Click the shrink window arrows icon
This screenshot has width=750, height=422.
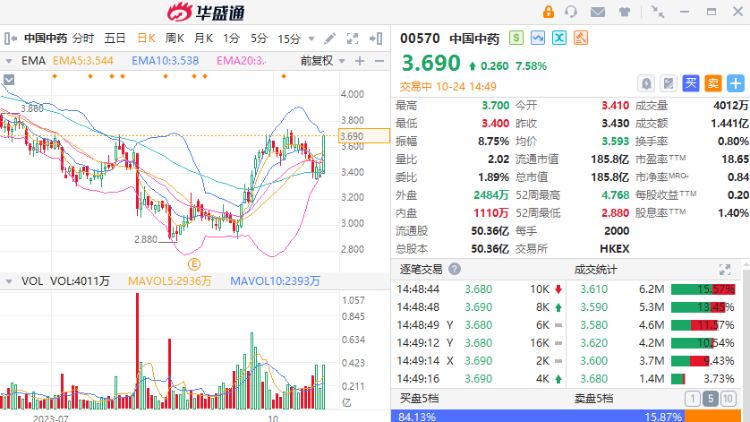(x=658, y=12)
